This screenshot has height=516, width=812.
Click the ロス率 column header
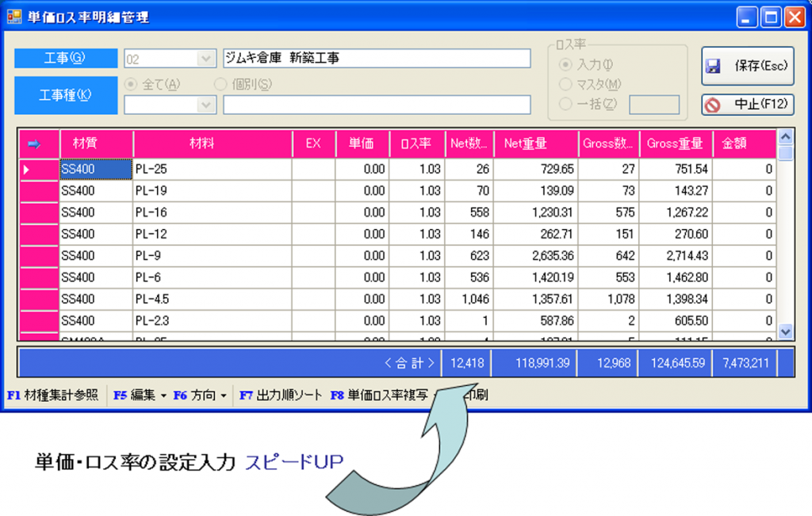(417, 143)
